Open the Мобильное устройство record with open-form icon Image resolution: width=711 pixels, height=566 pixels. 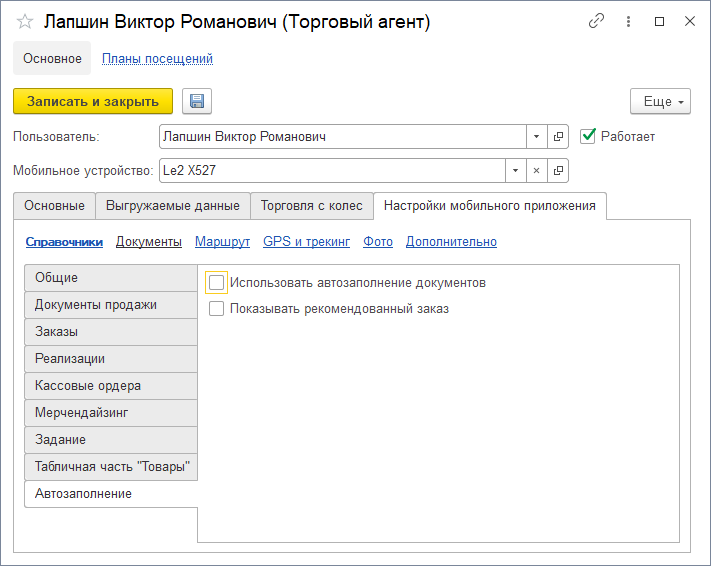(559, 170)
